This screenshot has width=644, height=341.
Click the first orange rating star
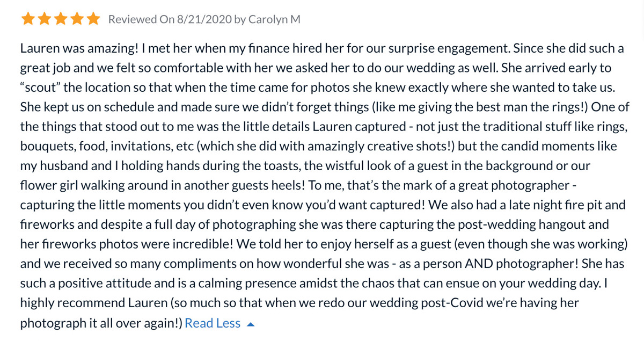coord(28,19)
